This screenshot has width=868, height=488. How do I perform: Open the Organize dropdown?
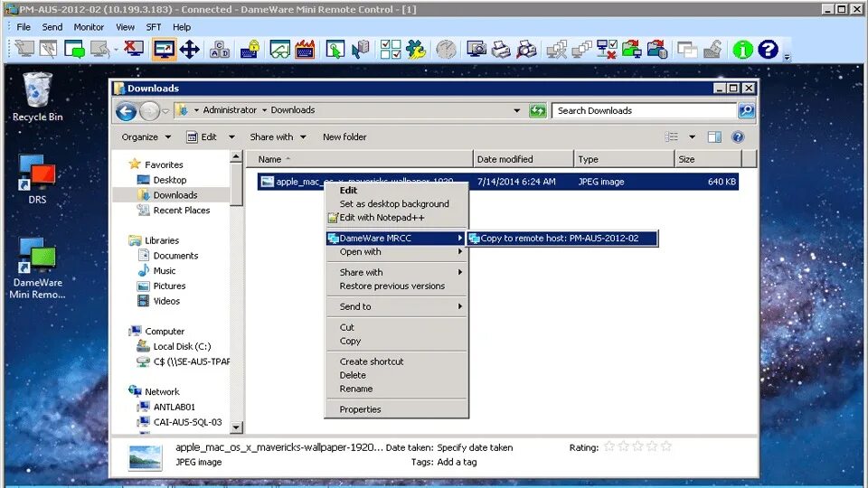(146, 137)
